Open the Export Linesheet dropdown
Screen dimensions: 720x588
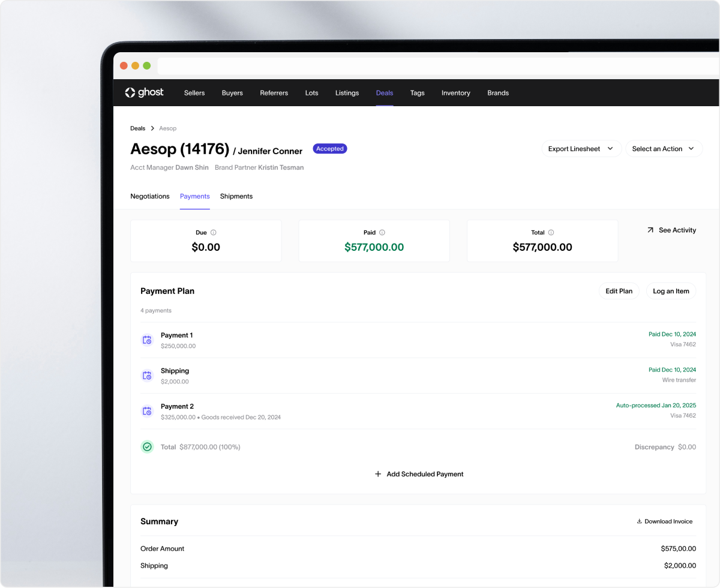tap(581, 149)
